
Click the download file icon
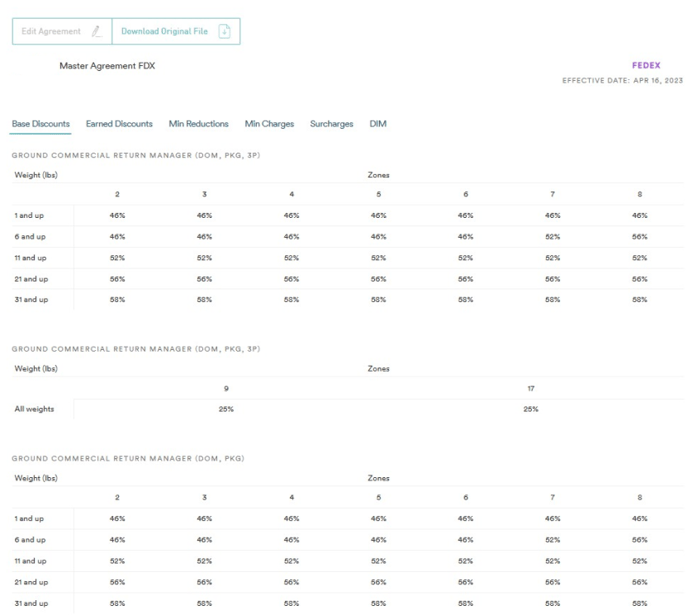pos(224,31)
